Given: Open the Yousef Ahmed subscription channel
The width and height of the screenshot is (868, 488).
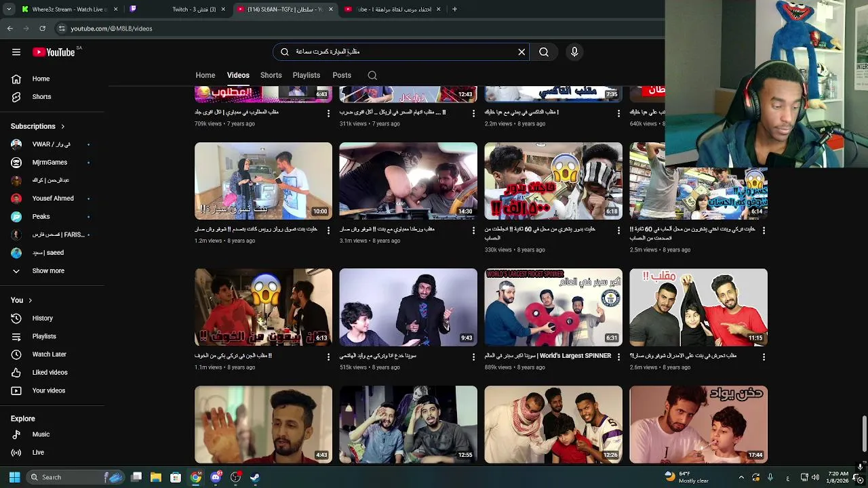Looking at the screenshot, I should 53,199.
